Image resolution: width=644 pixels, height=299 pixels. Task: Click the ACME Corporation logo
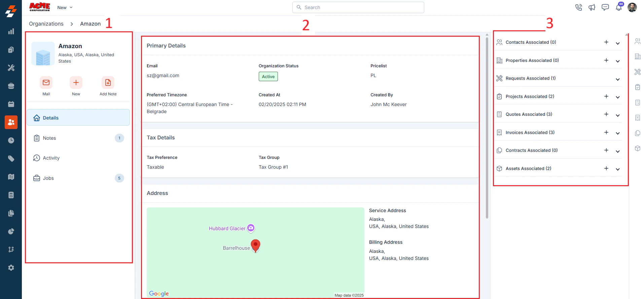coord(40,7)
